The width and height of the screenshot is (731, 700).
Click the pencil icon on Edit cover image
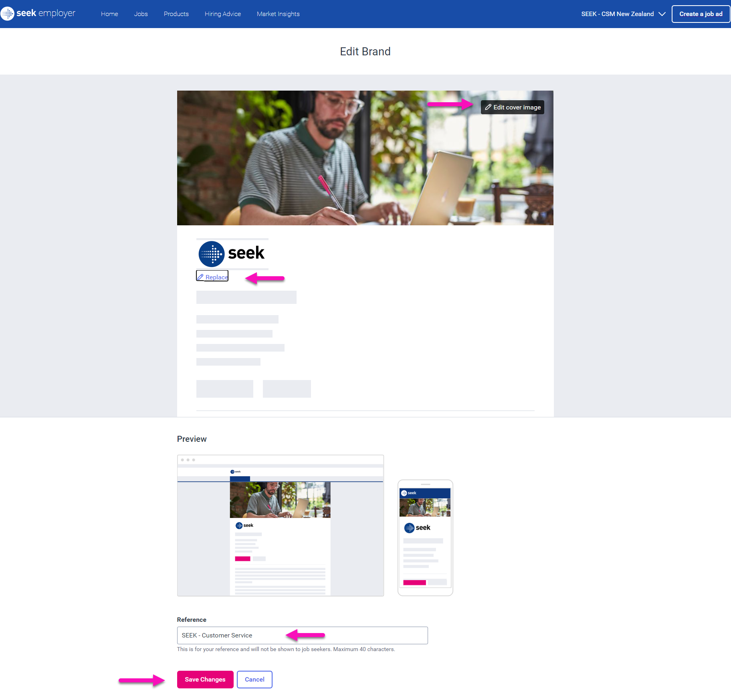point(488,107)
